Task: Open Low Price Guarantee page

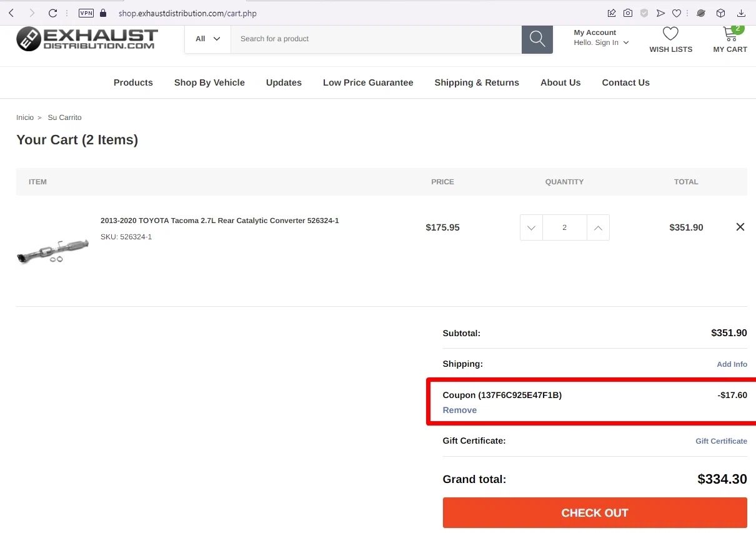Action: click(368, 82)
